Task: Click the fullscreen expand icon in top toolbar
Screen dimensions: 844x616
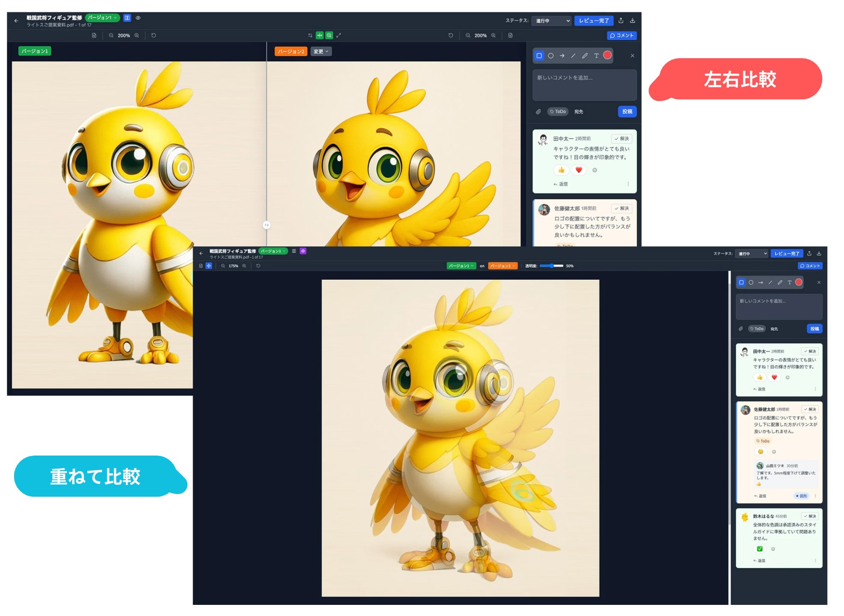Action: (x=339, y=36)
